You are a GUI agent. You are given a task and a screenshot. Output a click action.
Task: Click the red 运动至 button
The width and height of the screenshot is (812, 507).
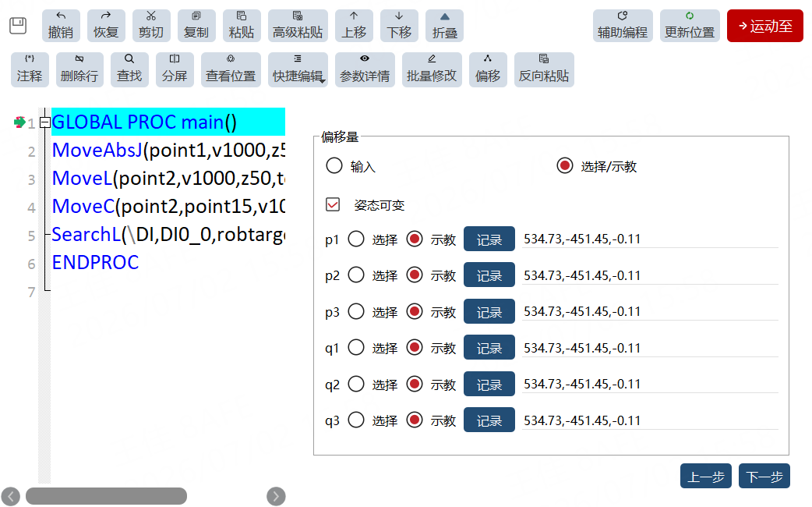click(x=765, y=26)
